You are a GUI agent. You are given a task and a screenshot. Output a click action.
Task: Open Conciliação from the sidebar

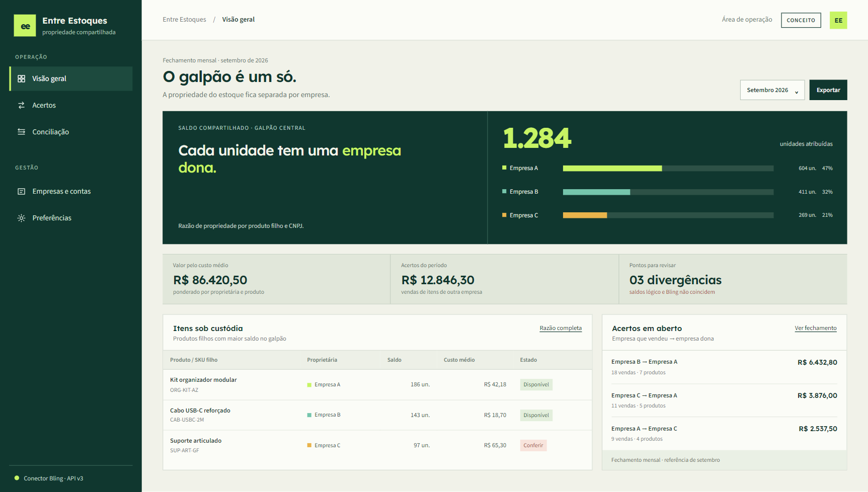pyautogui.click(x=71, y=132)
